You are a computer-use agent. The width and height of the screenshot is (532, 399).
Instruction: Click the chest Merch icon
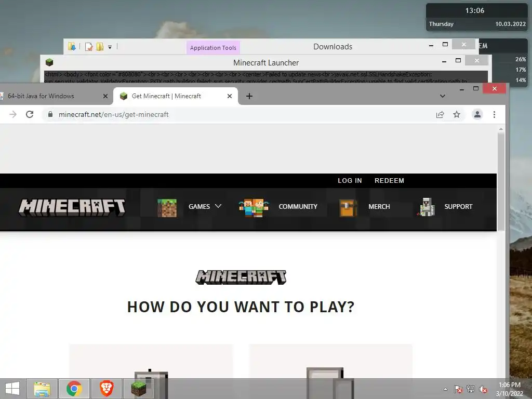coord(348,208)
